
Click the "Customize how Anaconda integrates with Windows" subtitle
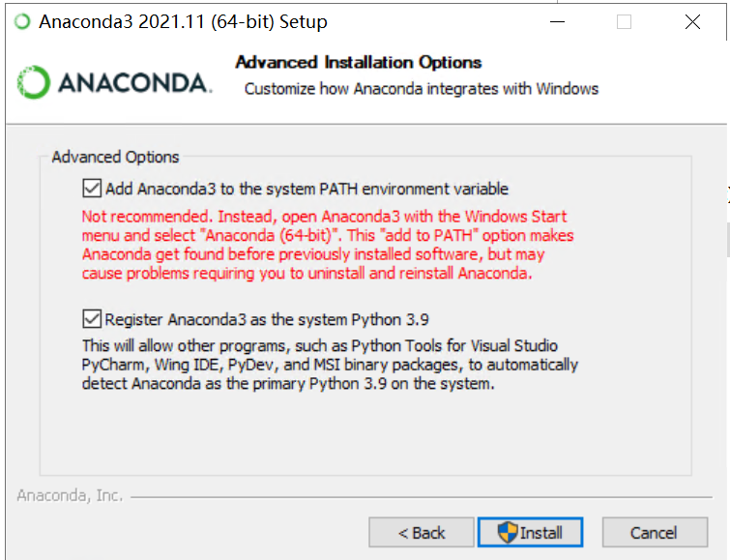(422, 89)
